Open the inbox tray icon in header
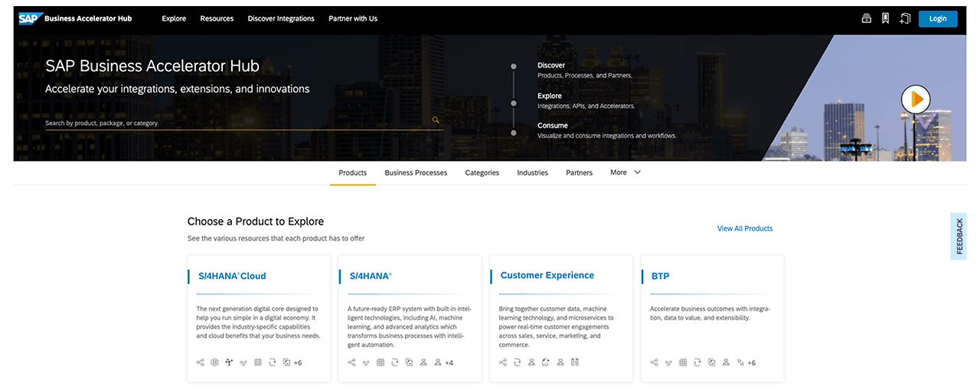The width and height of the screenshot is (980, 390). pyautogui.click(x=867, y=18)
